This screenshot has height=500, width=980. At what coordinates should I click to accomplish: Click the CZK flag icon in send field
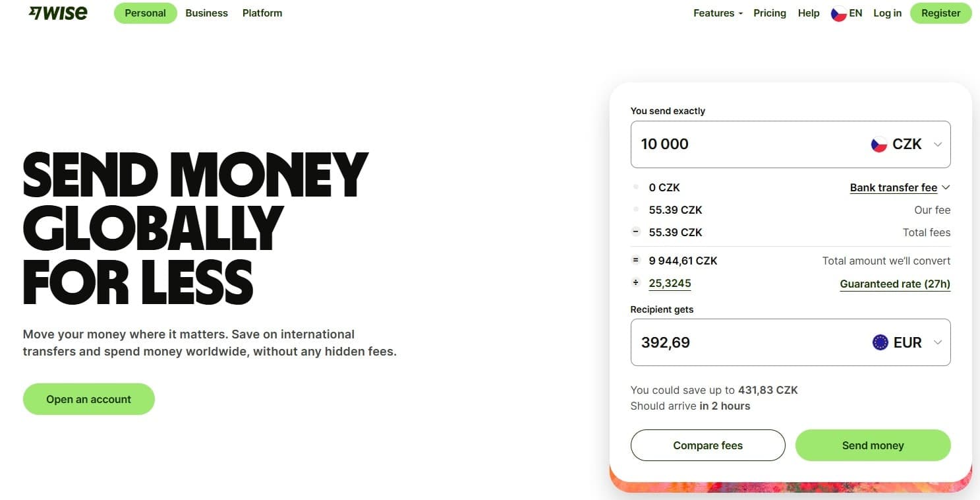(x=879, y=144)
